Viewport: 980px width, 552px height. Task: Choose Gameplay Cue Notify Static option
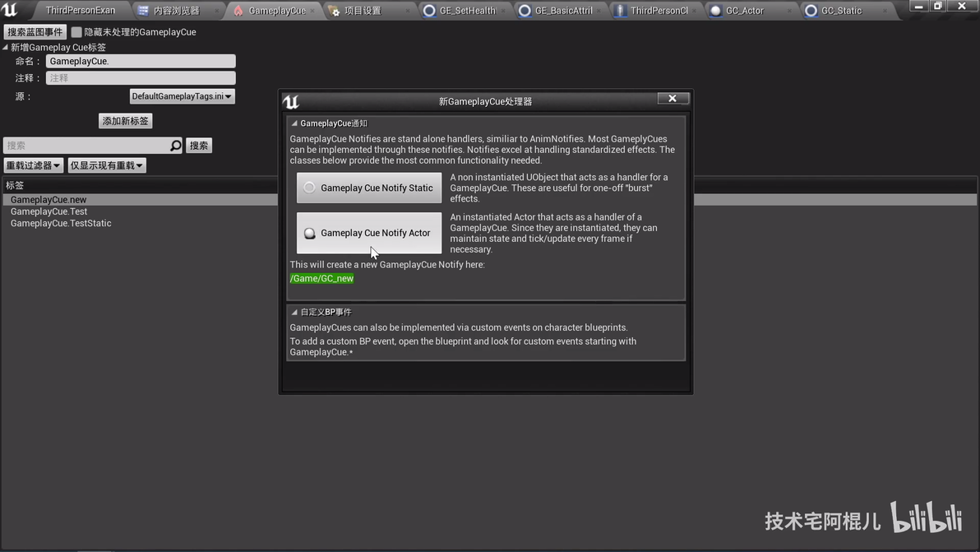pyautogui.click(x=369, y=188)
